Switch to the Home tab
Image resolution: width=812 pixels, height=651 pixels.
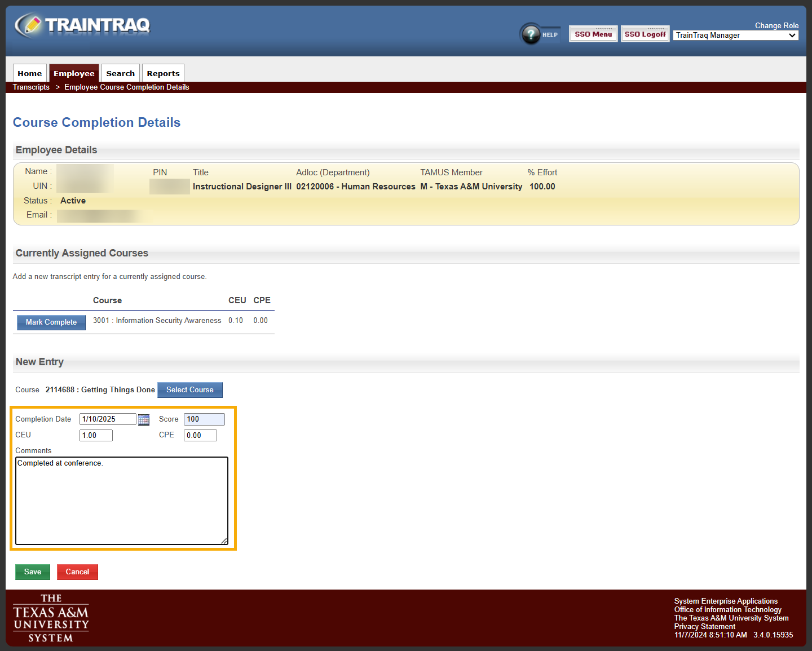tap(29, 73)
